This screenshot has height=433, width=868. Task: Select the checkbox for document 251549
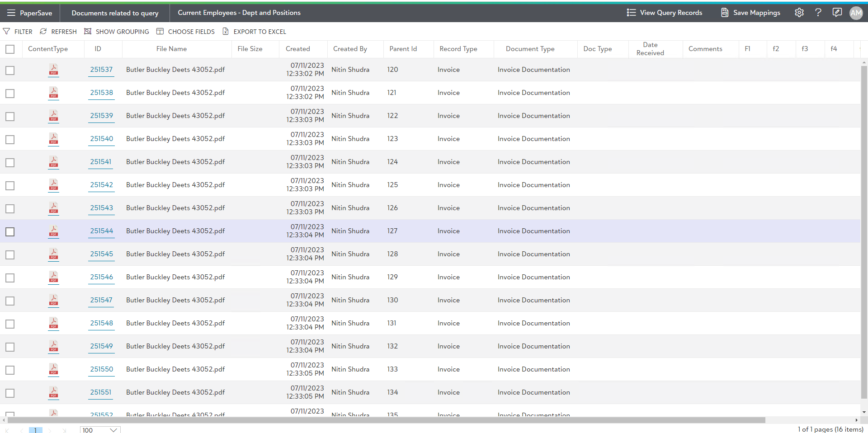tap(10, 347)
